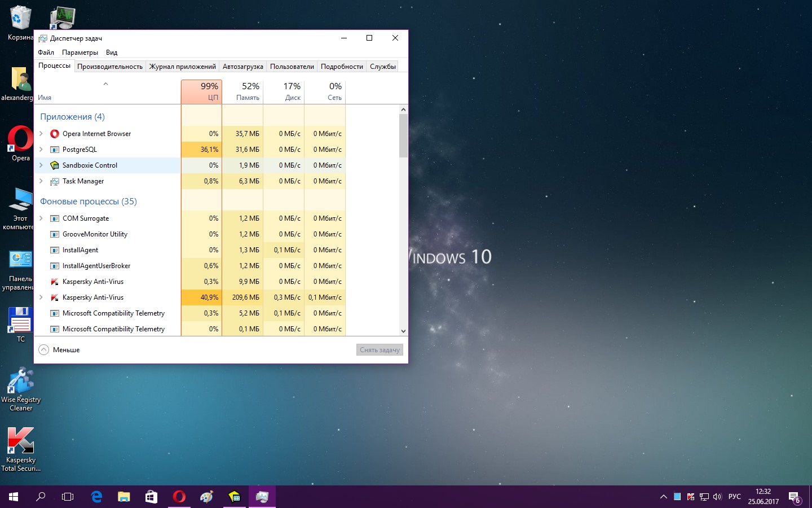Screen dimensions: 812x508
Task: Click the Kaspersky tray icon
Action: (691, 497)
